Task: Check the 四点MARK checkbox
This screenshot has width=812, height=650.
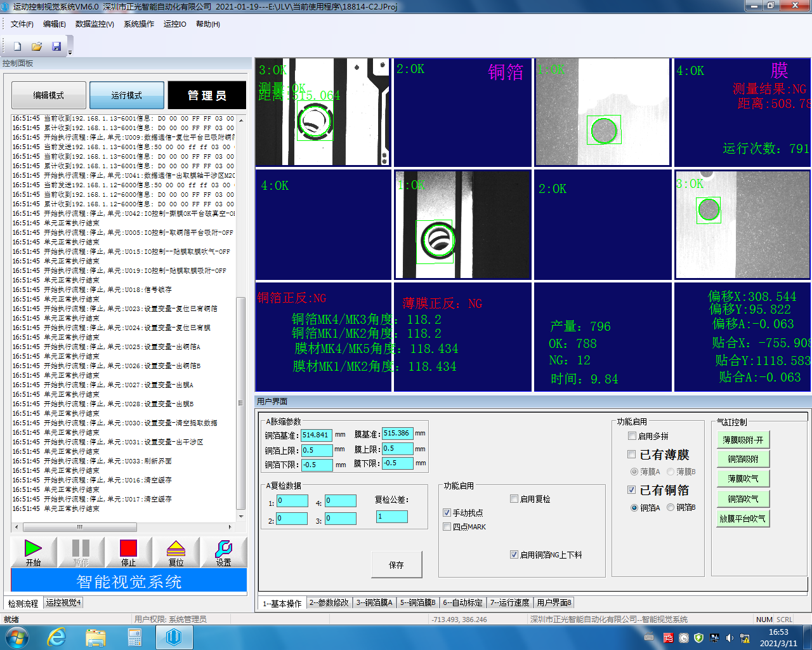Action: [x=447, y=527]
